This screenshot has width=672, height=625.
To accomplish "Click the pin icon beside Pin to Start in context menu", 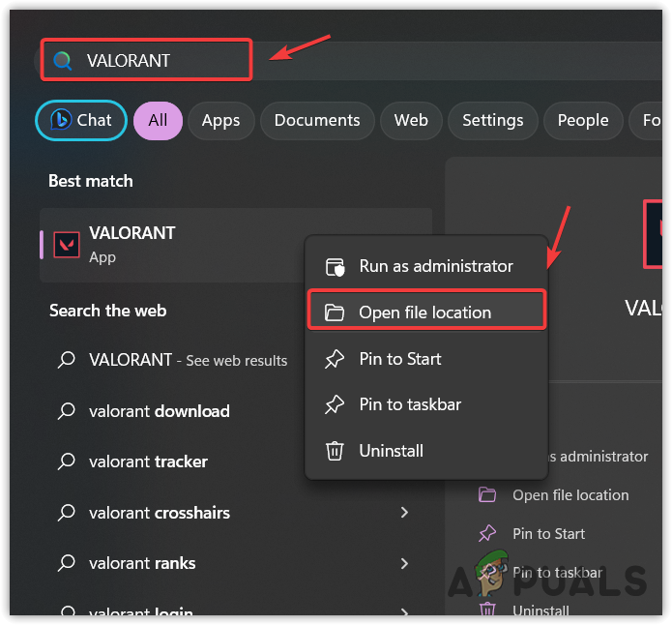I will 335,359.
